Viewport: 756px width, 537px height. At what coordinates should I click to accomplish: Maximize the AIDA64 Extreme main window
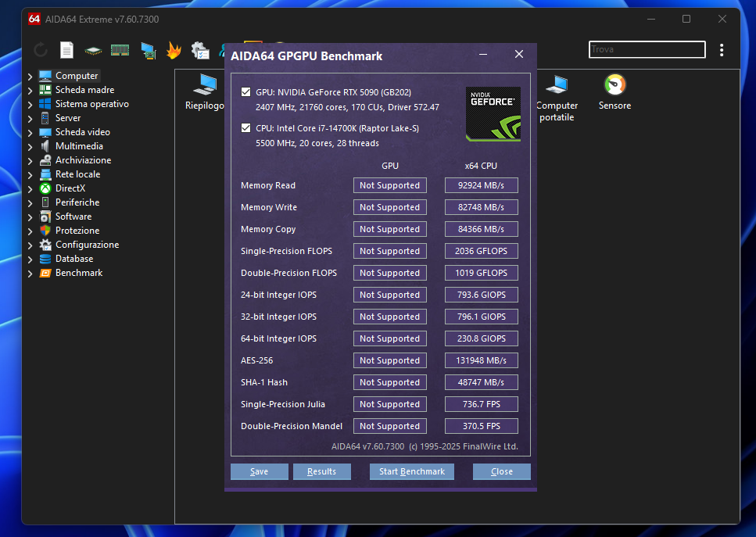coord(686,19)
